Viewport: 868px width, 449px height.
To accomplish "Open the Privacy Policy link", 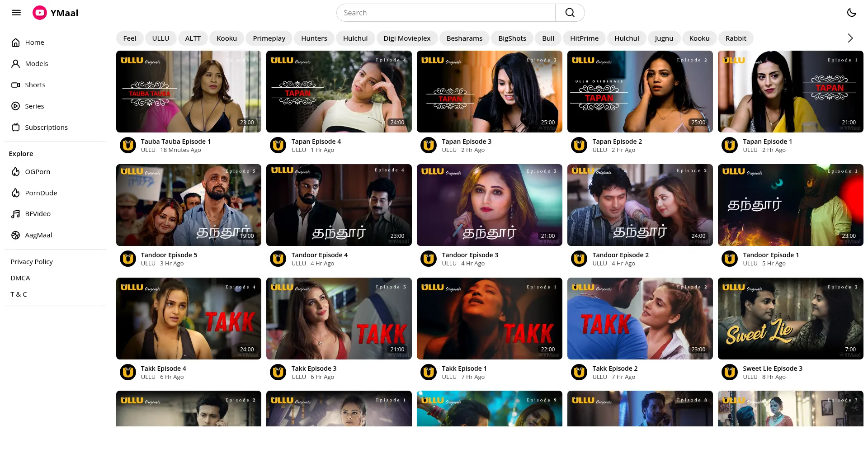I will (32, 262).
